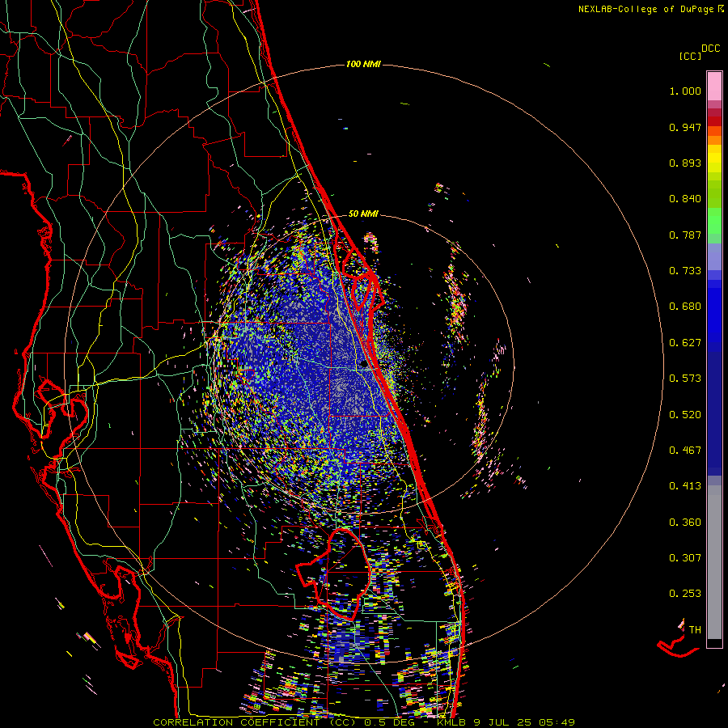Pick the dark red swatch above 0.947

point(714,121)
